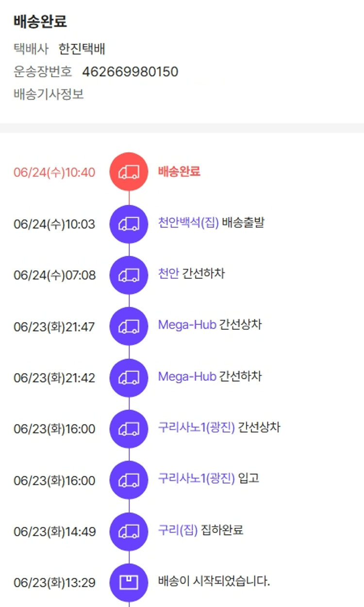Select tracking number 462669980150

point(130,72)
